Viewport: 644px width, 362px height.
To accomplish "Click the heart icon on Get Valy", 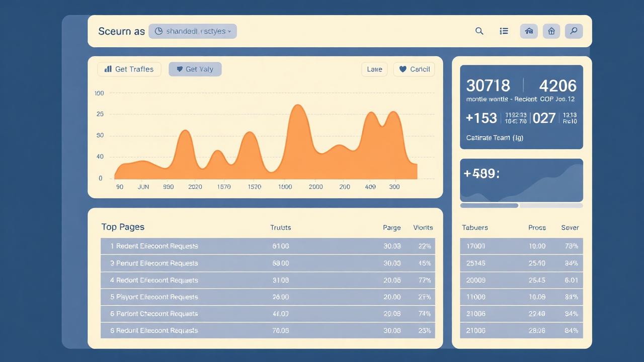I will [x=179, y=69].
